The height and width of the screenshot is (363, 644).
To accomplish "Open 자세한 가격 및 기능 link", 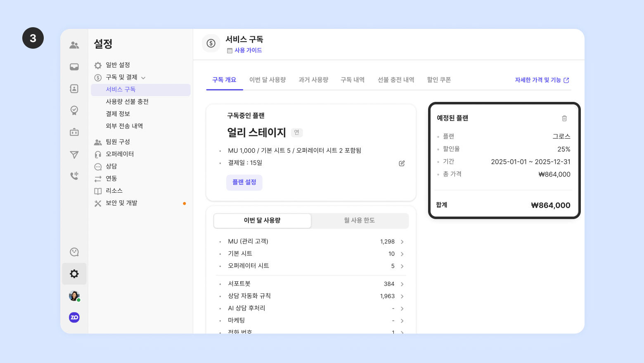I will tap(542, 80).
